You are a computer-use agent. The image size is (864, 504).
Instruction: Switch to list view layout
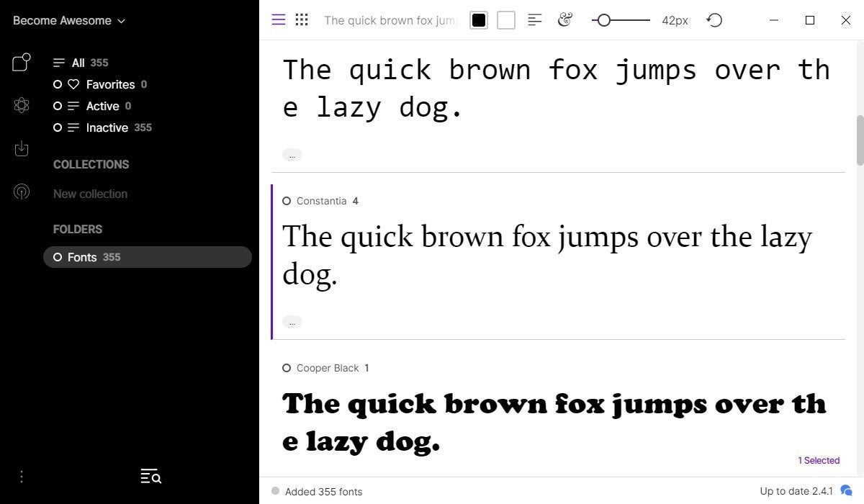[x=279, y=20]
